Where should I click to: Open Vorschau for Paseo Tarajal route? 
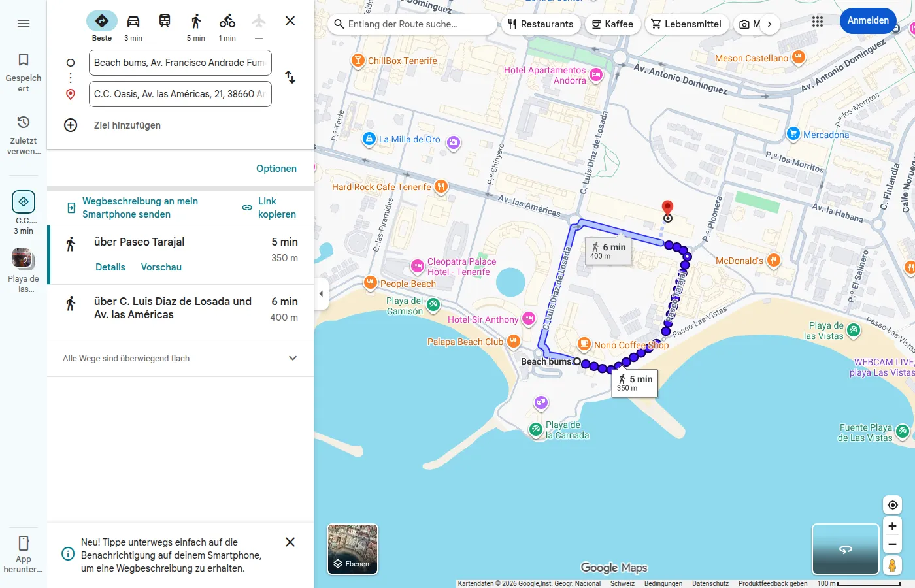161,267
